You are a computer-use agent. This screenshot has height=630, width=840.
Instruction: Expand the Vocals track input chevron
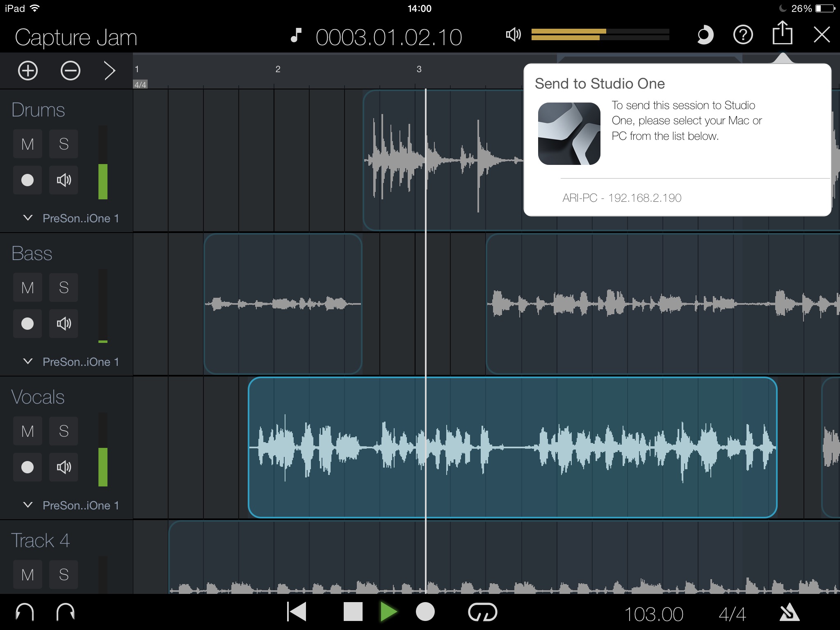28,505
